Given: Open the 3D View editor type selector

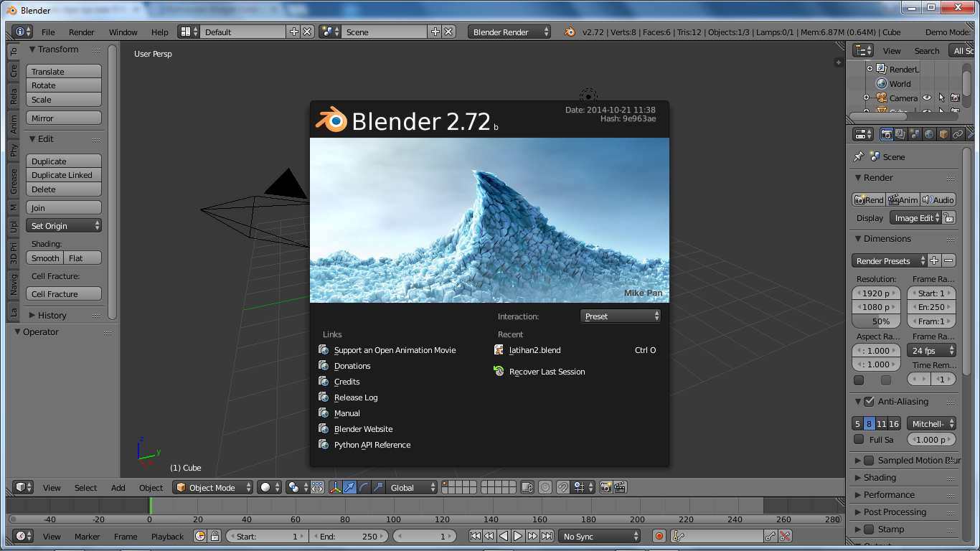Looking at the screenshot, I should click(x=23, y=487).
